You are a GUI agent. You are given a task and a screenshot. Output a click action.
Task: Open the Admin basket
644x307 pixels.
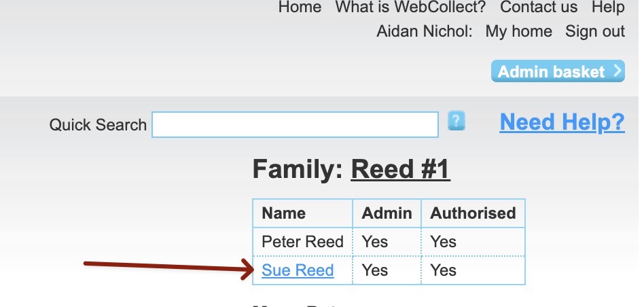click(x=557, y=71)
